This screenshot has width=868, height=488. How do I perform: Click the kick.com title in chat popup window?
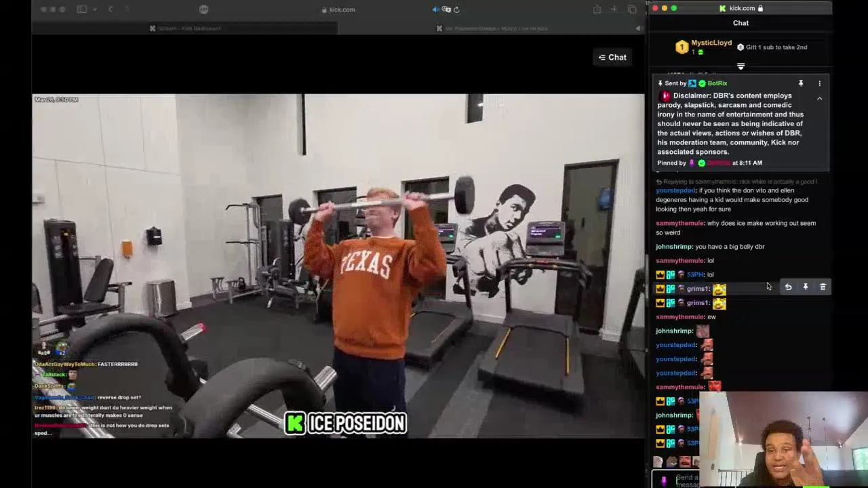(742, 8)
